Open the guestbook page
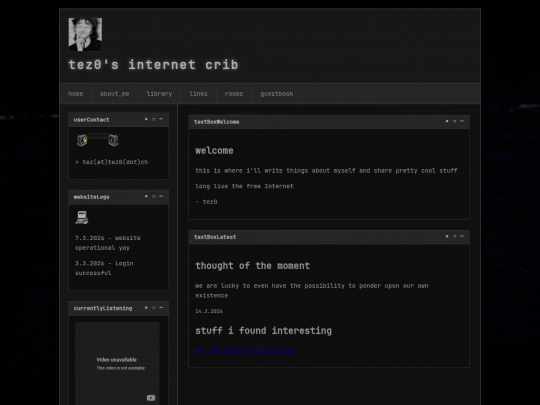The image size is (540, 405). pyautogui.click(x=277, y=94)
